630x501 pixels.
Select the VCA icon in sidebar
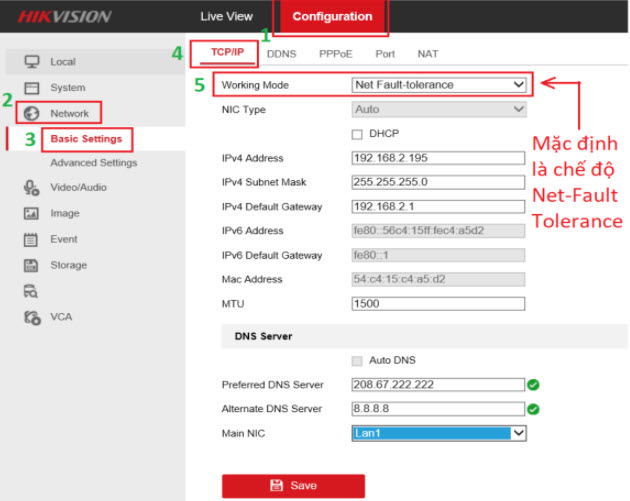[x=31, y=317]
